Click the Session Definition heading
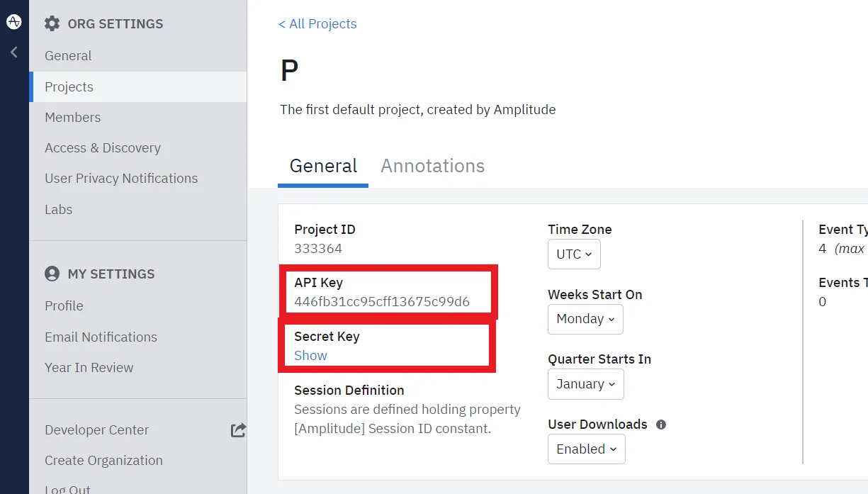The height and width of the screenshot is (494, 868). pyautogui.click(x=349, y=390)
